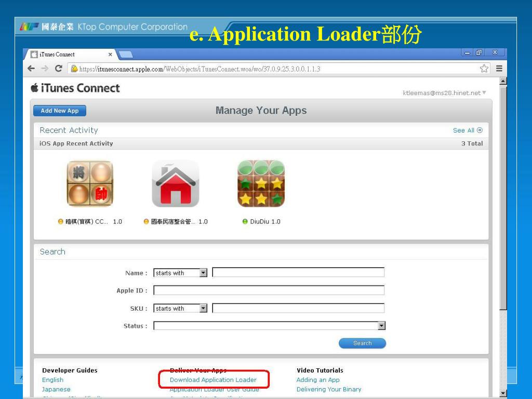Image resolution: width=532 pixels, height=399 pixels.
Task: Open the Name 'starts with' dropdown
Action: click(180, 273)
